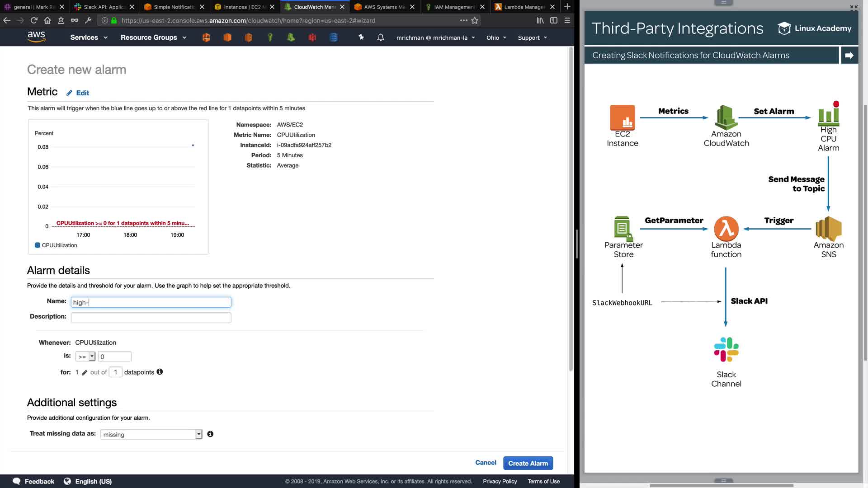Click the Cancel link
Image resolution: width=868 pixels, height=488 pixels.
(486, 463)
